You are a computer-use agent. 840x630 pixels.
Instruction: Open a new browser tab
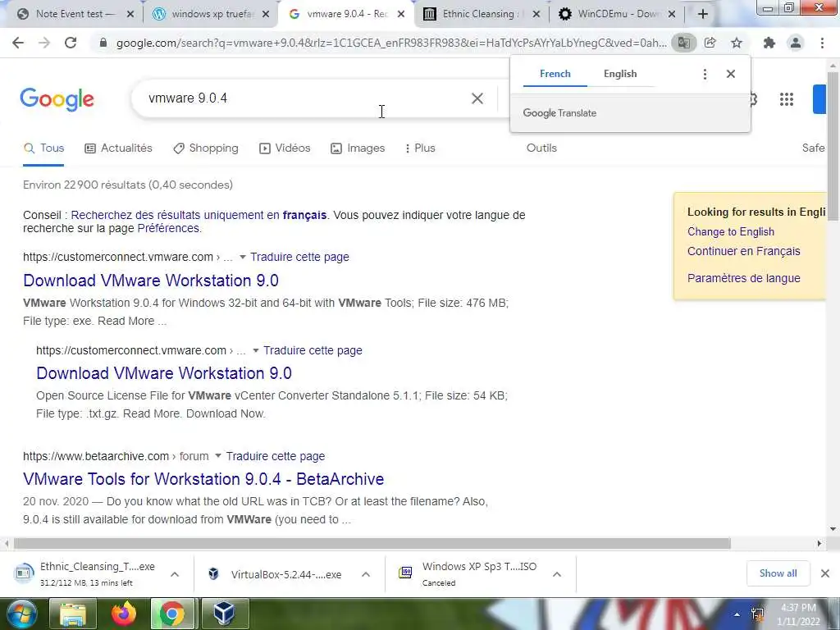point(703,15)
